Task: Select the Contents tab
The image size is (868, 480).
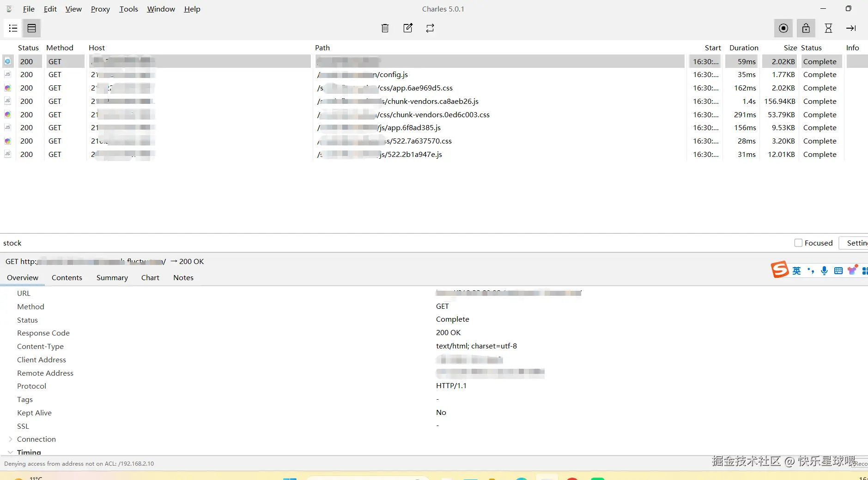Action: point(67,277)
